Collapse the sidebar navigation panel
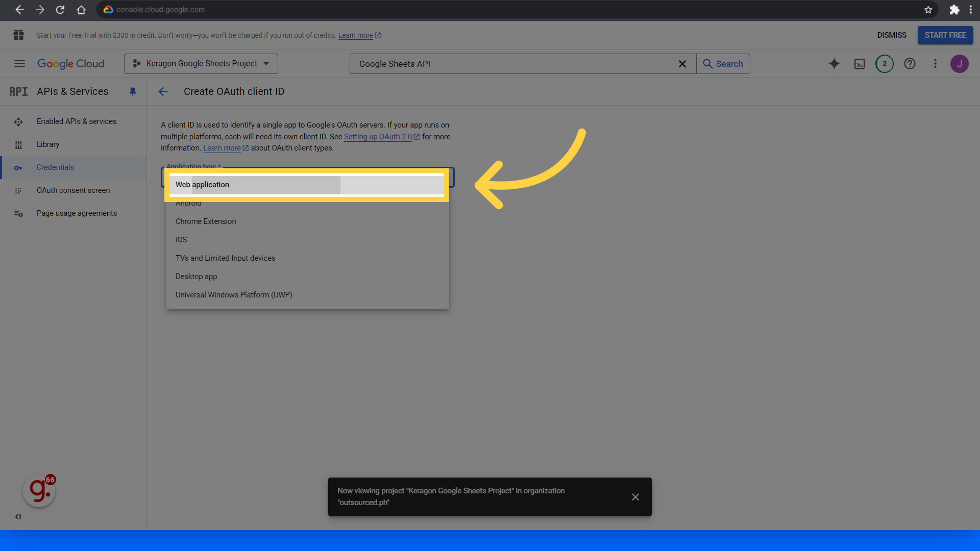980x551 pixels. (x=18, y=517)
